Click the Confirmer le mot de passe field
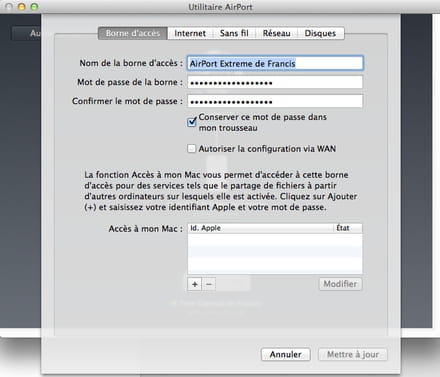This screenshot has height=377, width=440. pos(275,101)
